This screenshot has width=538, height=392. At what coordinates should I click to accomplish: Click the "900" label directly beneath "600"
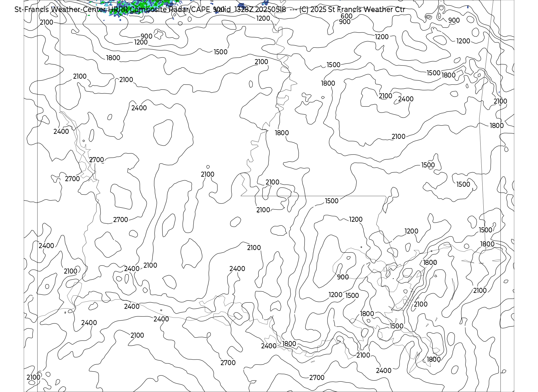point(345,22)
